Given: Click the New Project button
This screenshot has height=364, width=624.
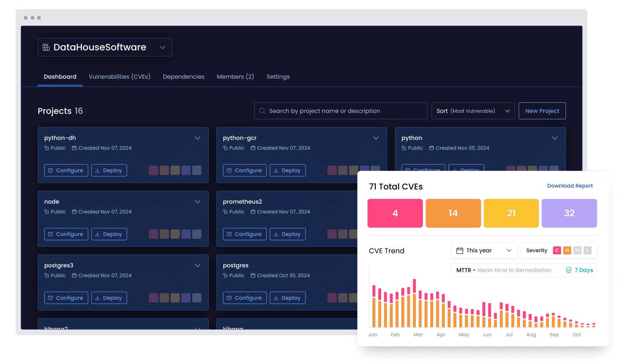Looking at the screenshot, I should pos(542,111).
